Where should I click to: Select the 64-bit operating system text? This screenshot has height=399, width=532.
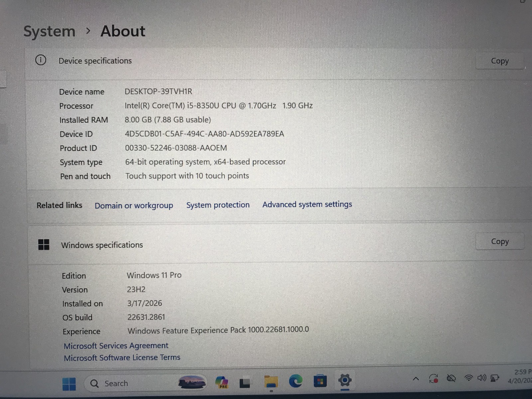(x=205, y=162)
